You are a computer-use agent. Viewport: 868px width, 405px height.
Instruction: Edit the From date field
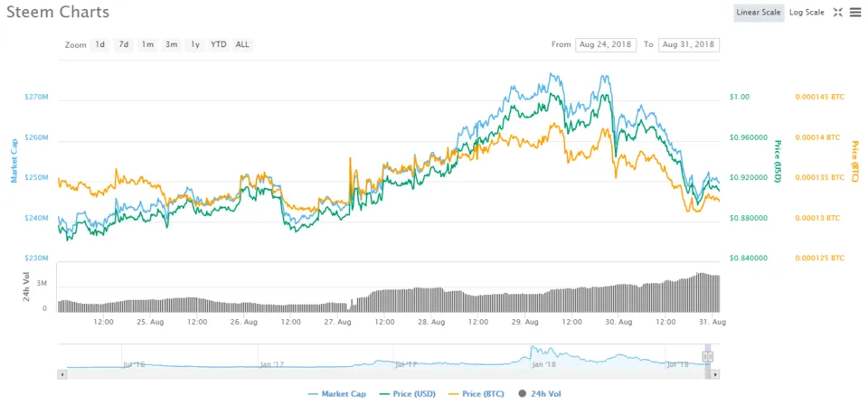[606, 45]
